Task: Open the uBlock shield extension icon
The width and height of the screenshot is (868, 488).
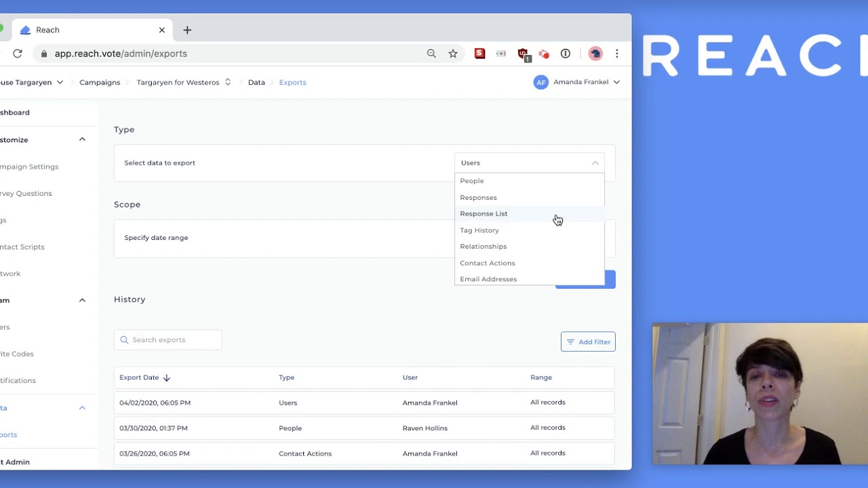Action: pos(523,54)
